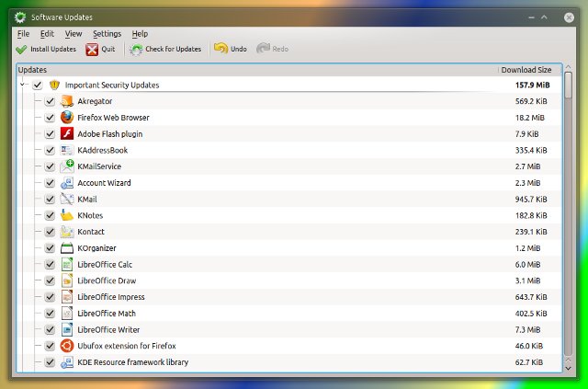Click the scrollbar down arrow
Image resolution: width=588 pixels, height=389 pixels.
pos(569,369)
